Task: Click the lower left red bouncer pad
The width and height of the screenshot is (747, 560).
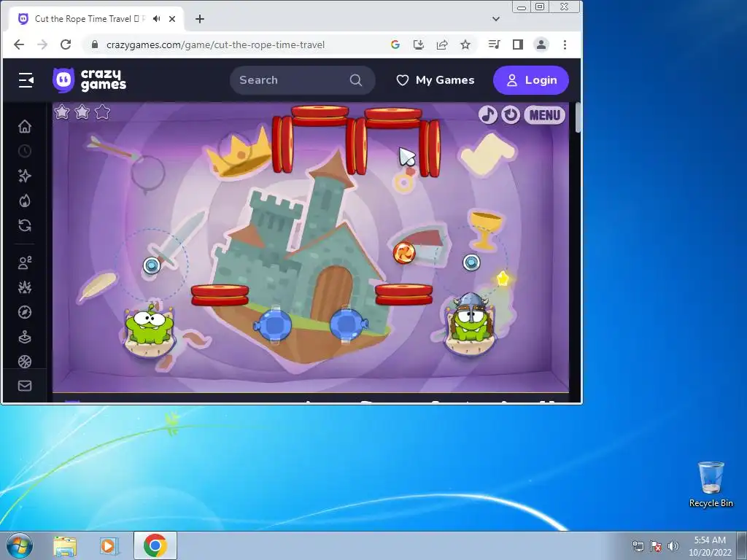Action: pos(220,295)
